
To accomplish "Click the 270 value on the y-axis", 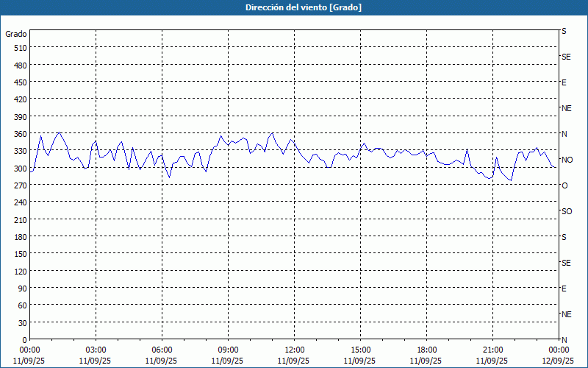I will click(x=19, y=185).
